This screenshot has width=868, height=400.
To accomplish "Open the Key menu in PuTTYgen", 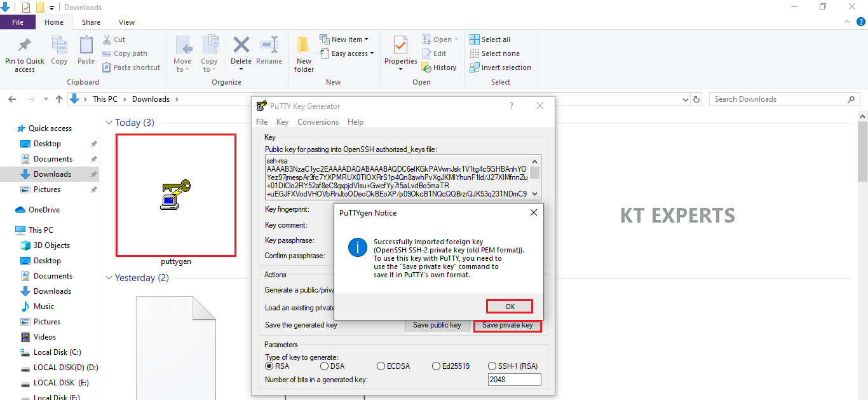I will point(282,122).
